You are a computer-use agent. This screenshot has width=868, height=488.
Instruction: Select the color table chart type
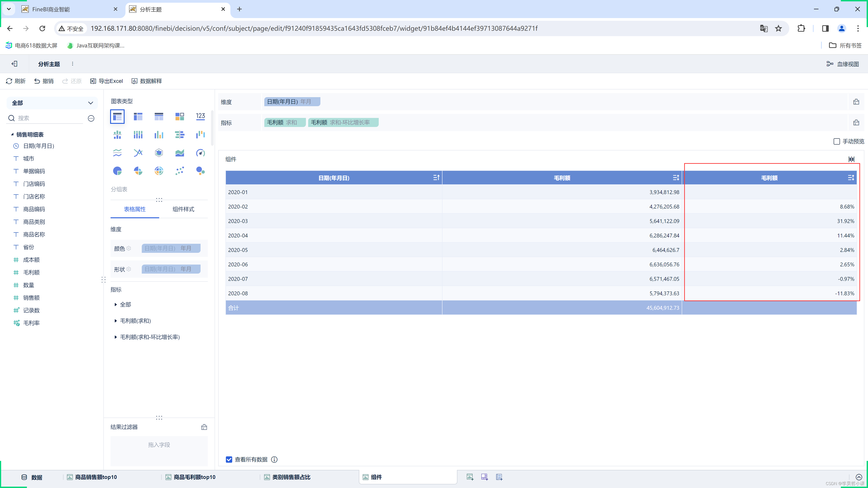pyautogui.click(x=180, y=117)
